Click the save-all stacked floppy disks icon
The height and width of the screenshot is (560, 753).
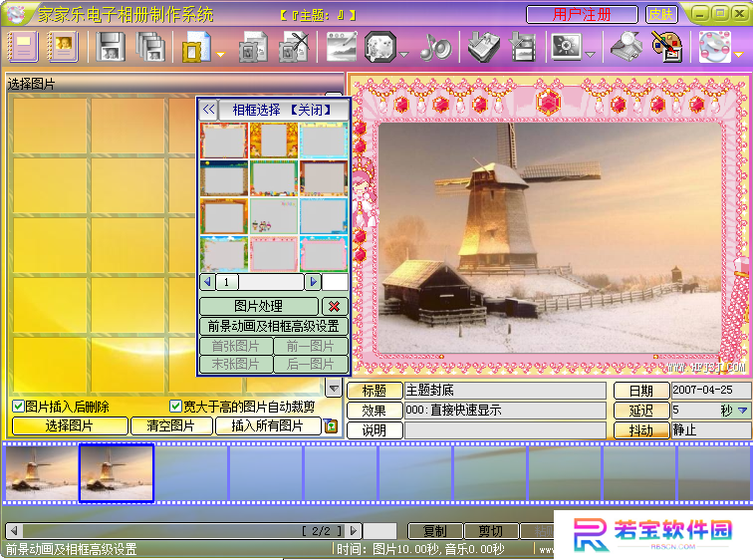click(x=150, y=47)
